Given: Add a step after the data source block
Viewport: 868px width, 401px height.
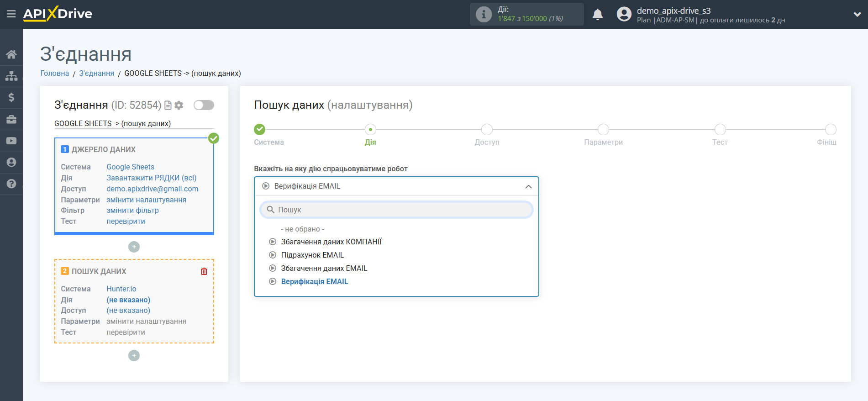Looking at the screenshot, I should pyautogui.click(x=134, y=247).
